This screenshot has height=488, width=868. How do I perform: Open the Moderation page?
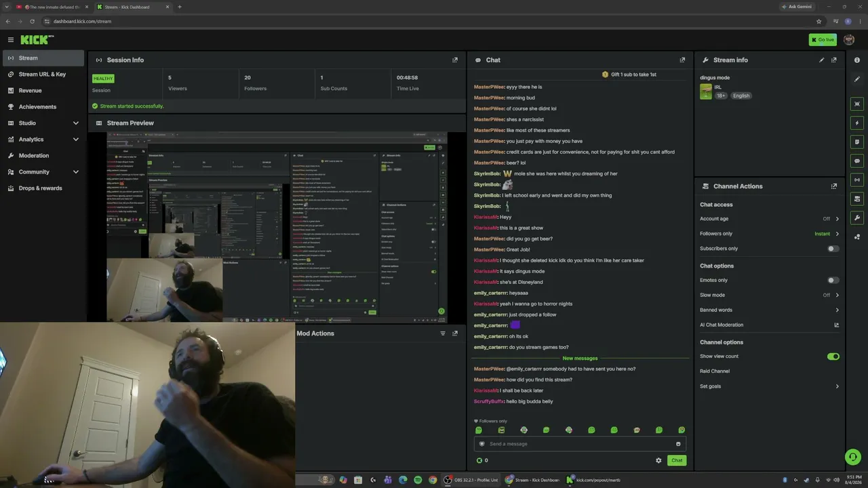point(43,155)
